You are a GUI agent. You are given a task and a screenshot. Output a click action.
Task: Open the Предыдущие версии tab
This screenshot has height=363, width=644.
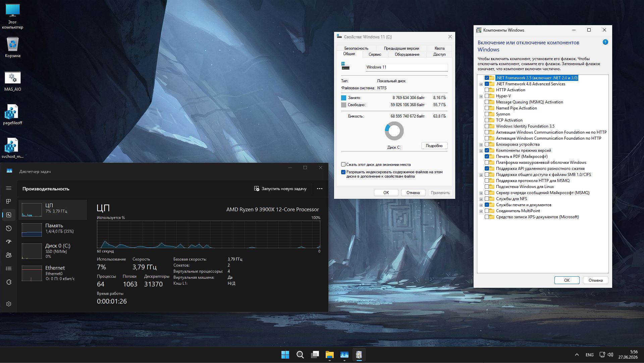pos(401,48)
